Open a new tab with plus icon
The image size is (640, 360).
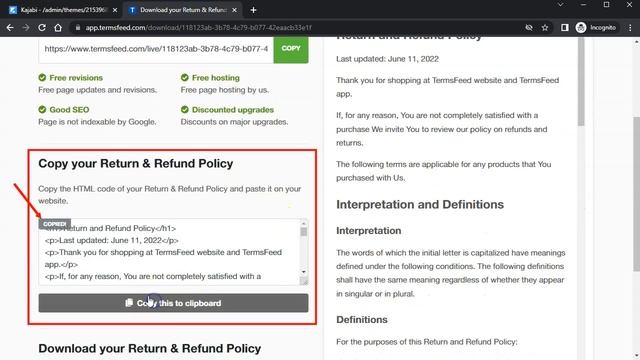(253, 10)
